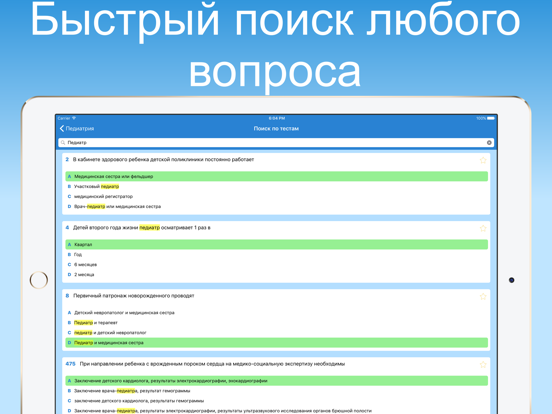
Task: Go back to Педиатрия screen
Action: [x=77, y=128]
